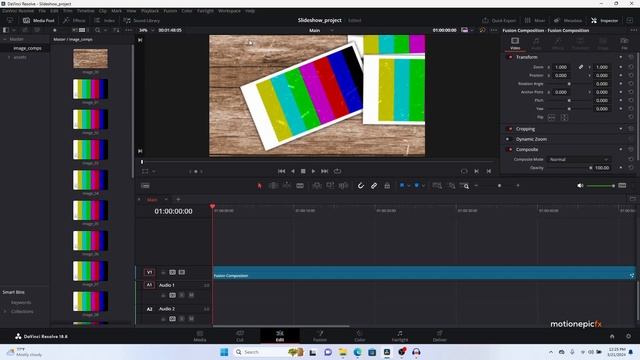Click the V1 video track destination
The height and width of the screenshot is (360, 640).
149,272
